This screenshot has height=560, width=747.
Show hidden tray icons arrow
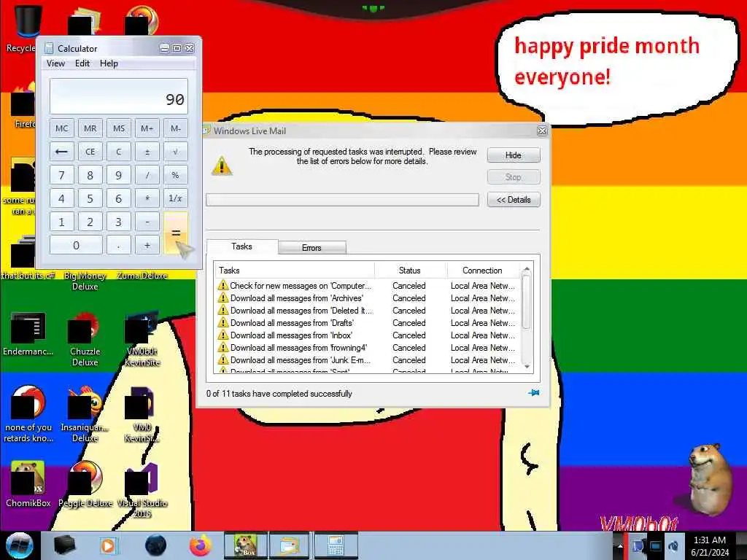(x=620, y=545)
